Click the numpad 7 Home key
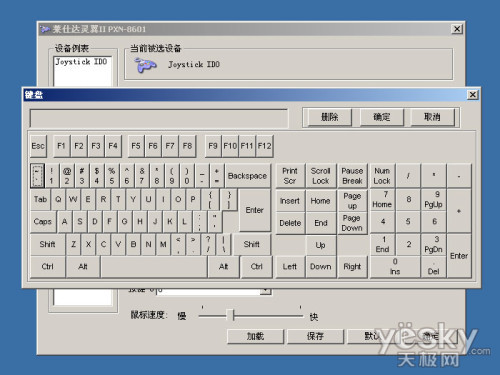This screenshot has width=500, height=375. pos(382,199)
